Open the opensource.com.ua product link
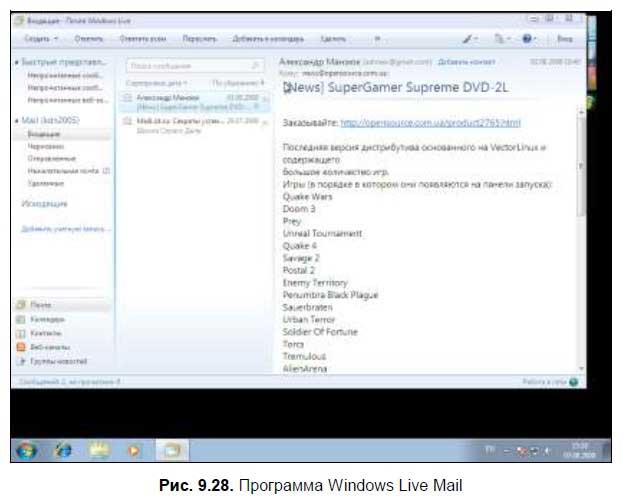This screenshot has height=497, width=622. tap(430, 123)
